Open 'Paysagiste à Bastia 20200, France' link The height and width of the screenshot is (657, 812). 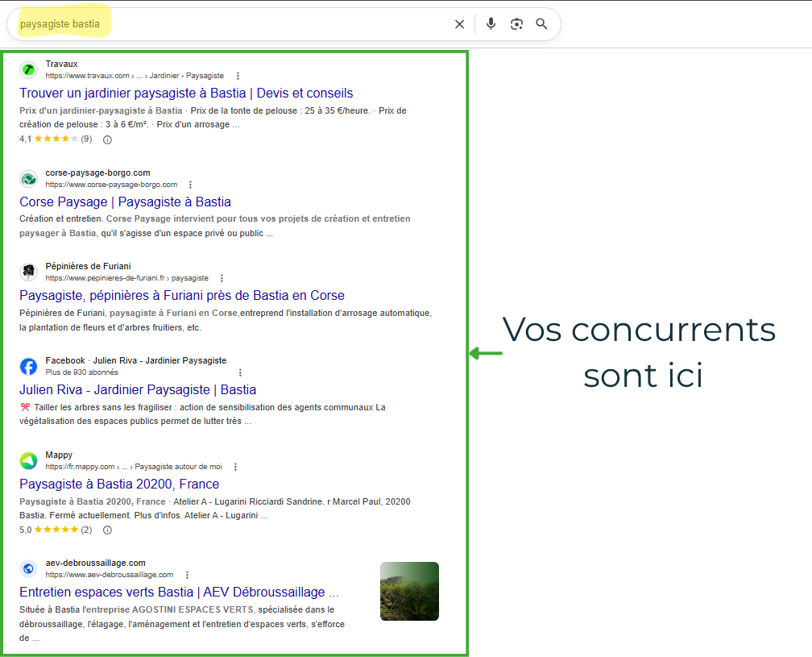(x=119, y=484)
